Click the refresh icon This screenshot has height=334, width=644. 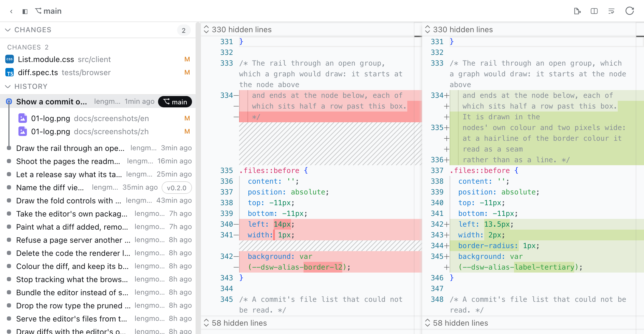click(x=630, y=11)
